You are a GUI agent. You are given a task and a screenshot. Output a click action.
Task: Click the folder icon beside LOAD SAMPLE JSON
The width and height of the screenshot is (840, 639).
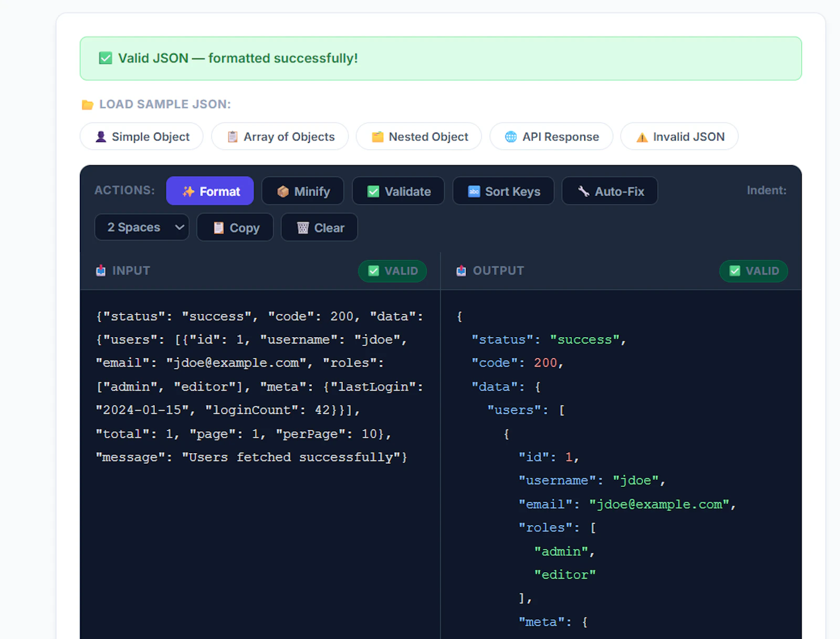(x=88, y=105)
